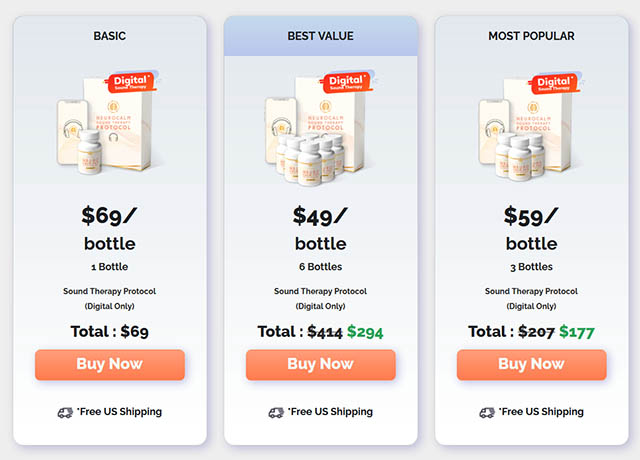Click the phone headphones icon in Basic image
The width and height of the screenshot is (640, 460).
pos(73,129)
